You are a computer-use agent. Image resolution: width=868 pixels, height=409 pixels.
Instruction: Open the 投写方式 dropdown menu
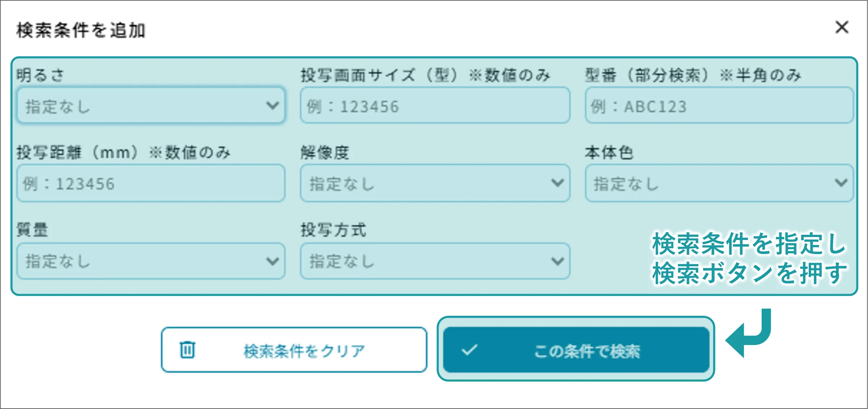tap(435, 261)
